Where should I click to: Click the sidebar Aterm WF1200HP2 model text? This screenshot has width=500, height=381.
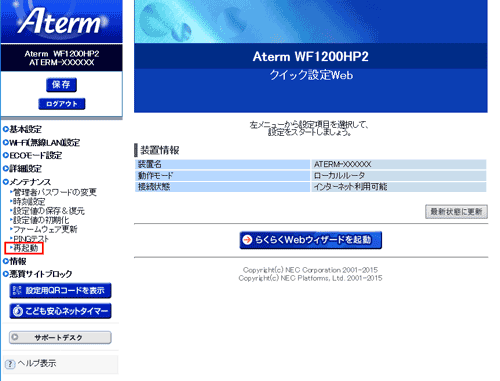pyautogui.click(x=62, y=54)
